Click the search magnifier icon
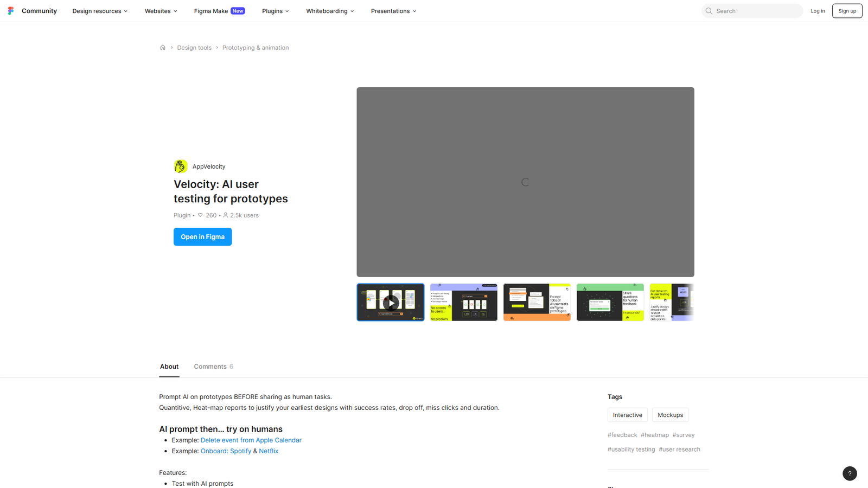 [709, 11]
